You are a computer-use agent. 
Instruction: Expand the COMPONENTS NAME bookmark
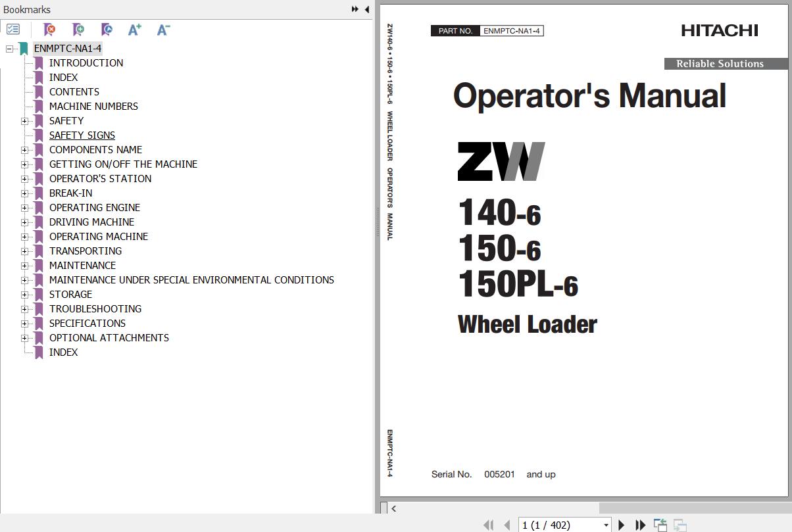pos(24,150)
